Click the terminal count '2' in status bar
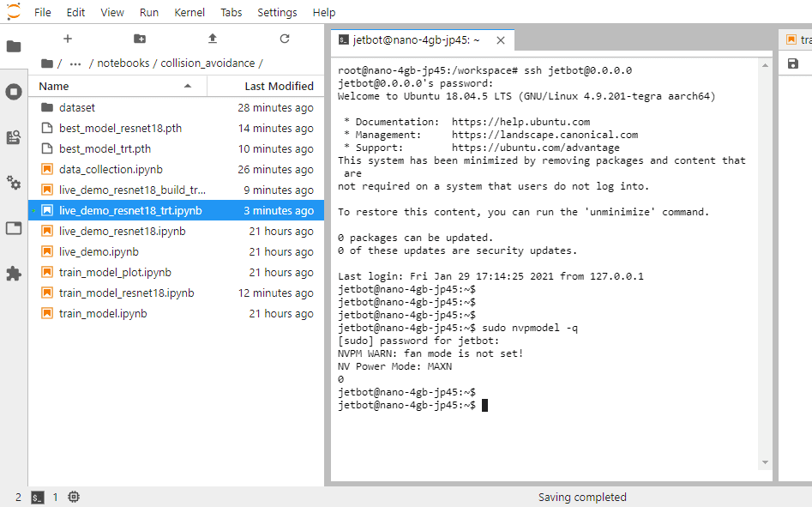 click(x=19, y=498)
